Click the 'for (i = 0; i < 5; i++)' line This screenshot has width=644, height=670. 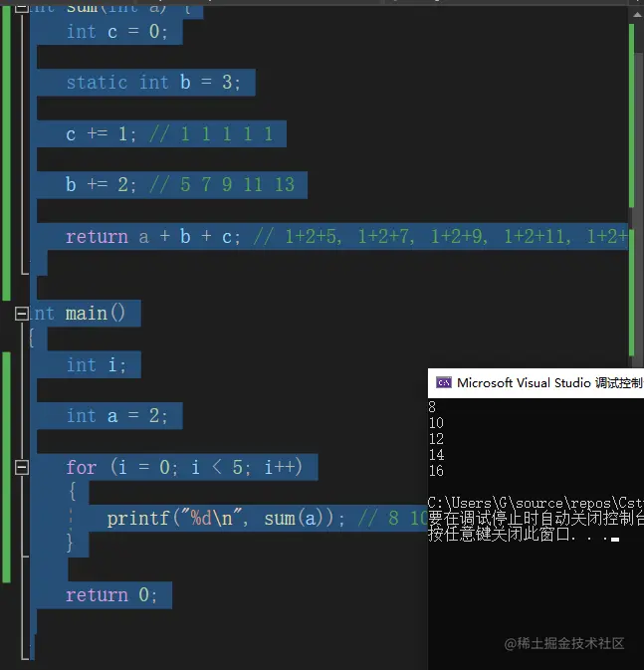pos(184,467)
